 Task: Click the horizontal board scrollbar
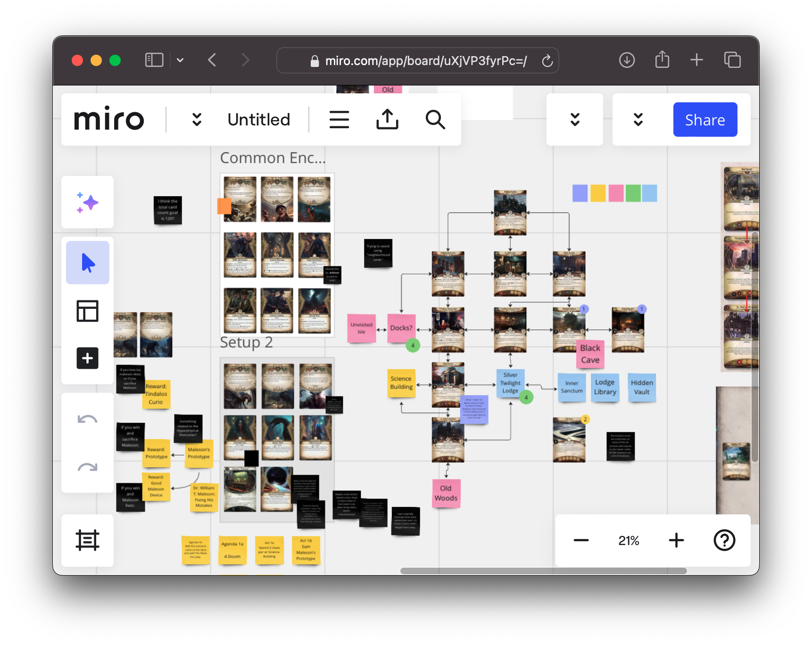point(543,571)
